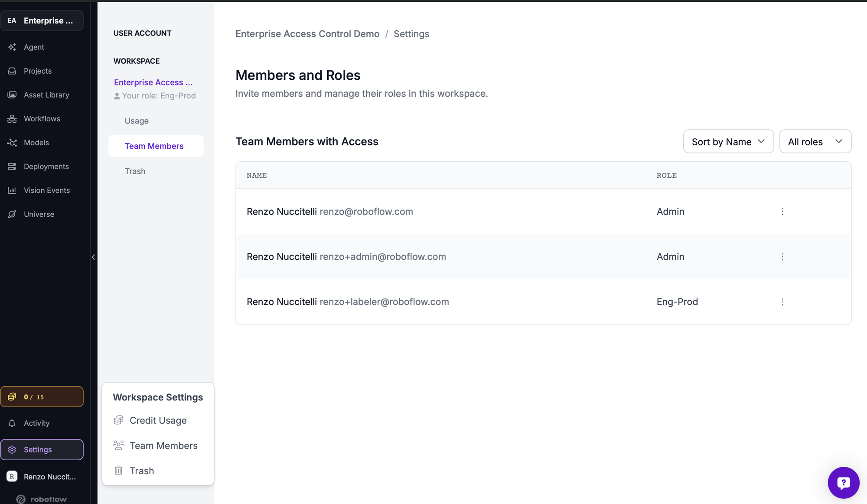Viewport: 867px width, 504px height.
Task: Click the Settings breadcrumb link
Action: [x=411, y=34]
